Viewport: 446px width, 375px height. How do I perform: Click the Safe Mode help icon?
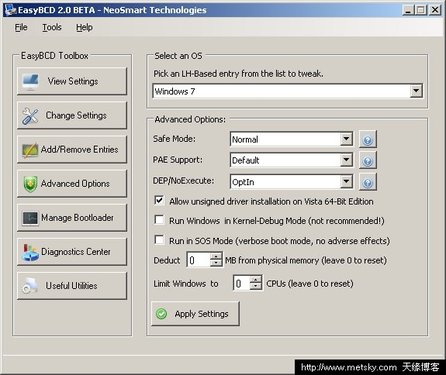click(x=368, y=139)
